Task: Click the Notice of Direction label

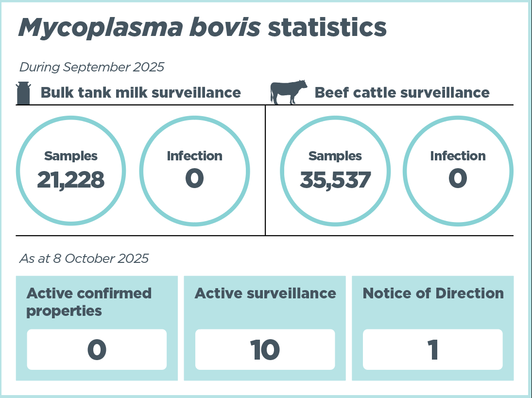Action: pos(433,294)
